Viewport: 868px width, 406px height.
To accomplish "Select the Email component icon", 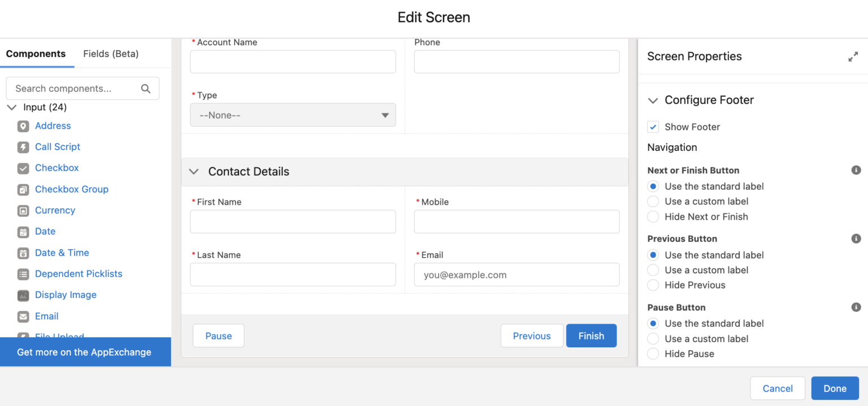I will click(x=23, y=316).
